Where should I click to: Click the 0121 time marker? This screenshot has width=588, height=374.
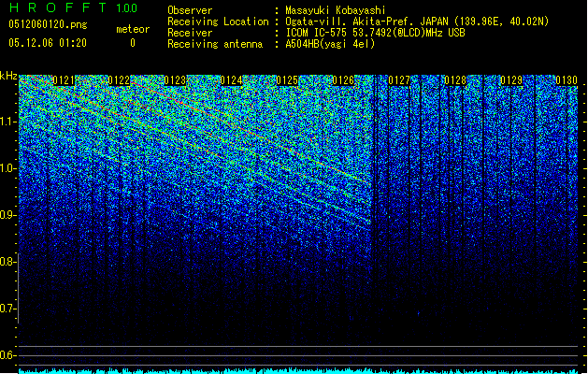click(64, 80)
